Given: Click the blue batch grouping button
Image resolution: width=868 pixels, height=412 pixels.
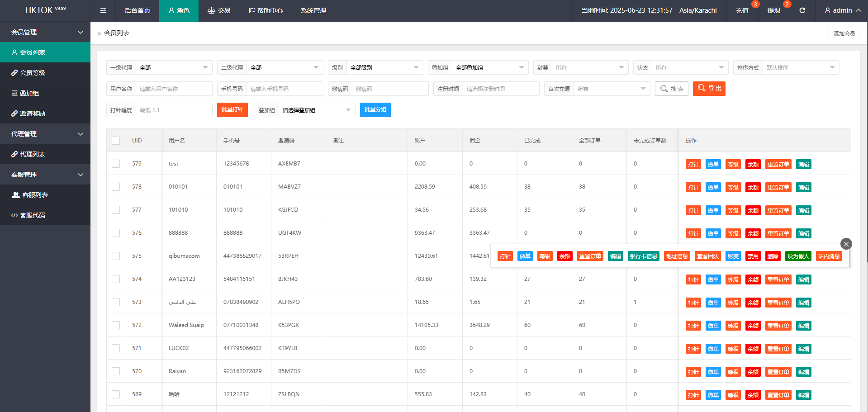Looking at the screenshot, I should (x=375, y=110).
